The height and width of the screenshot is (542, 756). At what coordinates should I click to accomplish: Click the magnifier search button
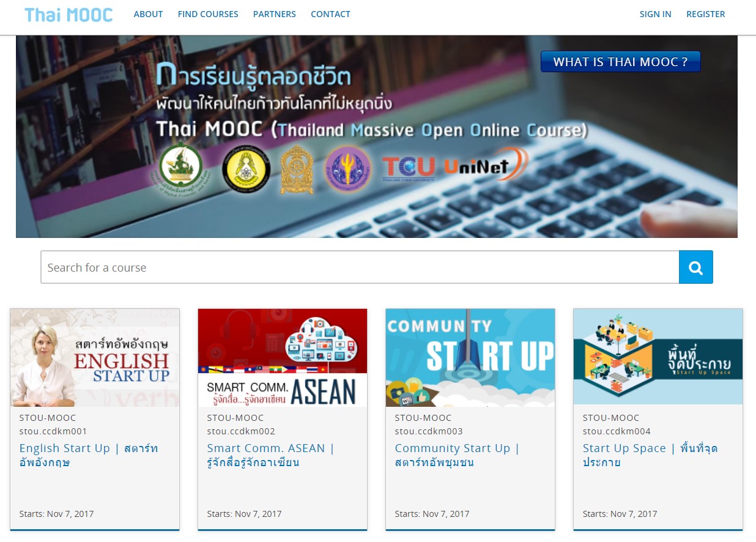696,267
